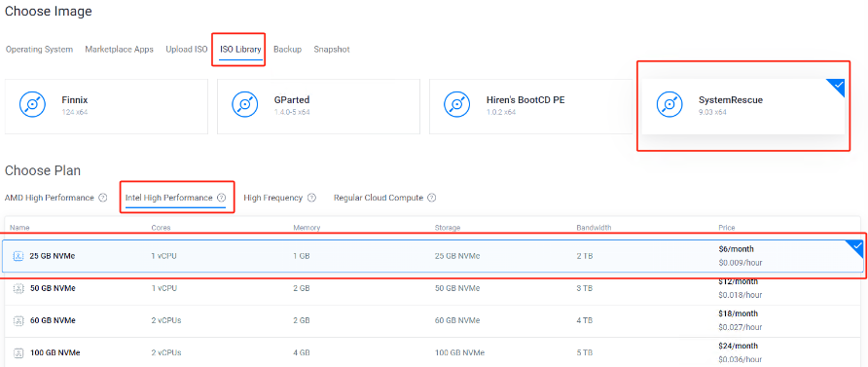Click the GParted disc icon
Image resolution: width=868 pixels, height=367 pixels.
[244, 104]
